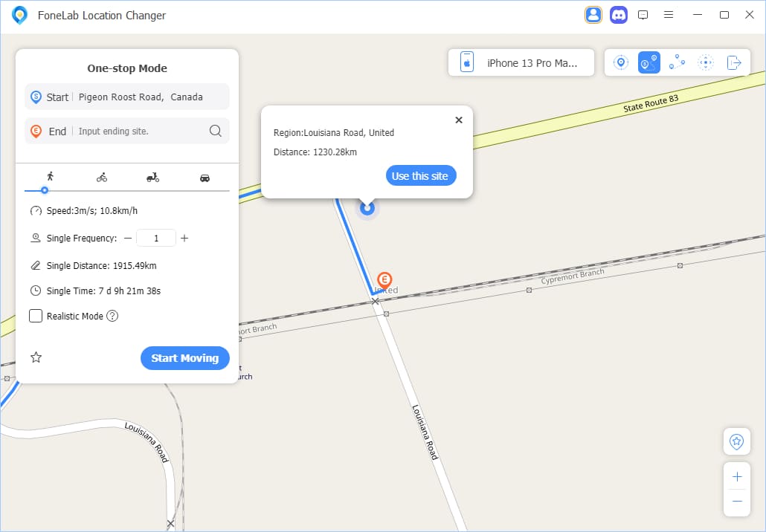Click the 'Region:Louisiana Road, United' popup text
Viewport: 766px width, 532px height.
click(334, 133)
